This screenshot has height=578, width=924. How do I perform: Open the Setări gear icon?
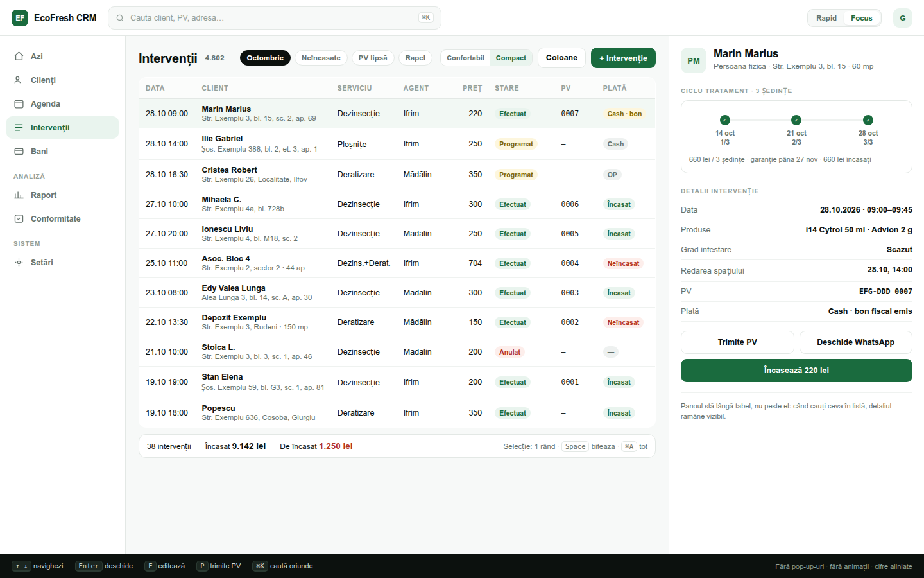pyautogui.click(x=19, y=263)
